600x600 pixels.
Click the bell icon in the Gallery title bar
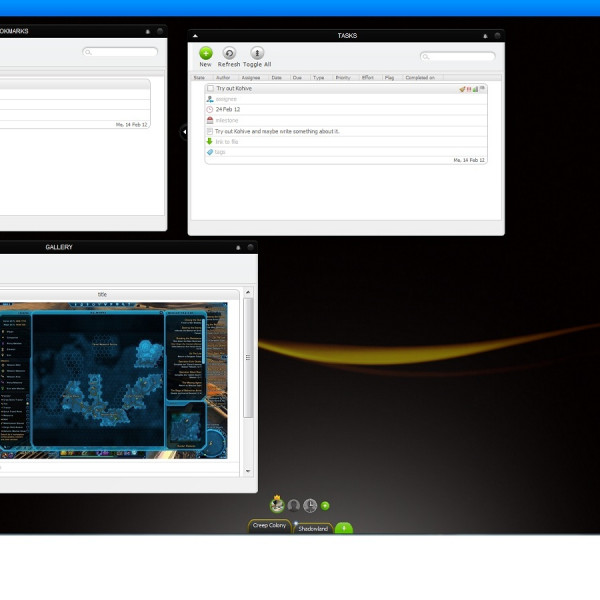tap(238, 247)
